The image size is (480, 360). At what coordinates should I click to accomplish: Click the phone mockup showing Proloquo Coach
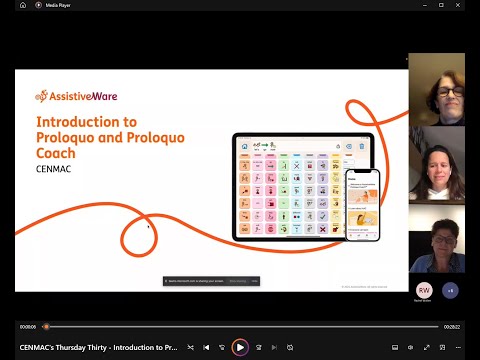[x=362, y=205]
